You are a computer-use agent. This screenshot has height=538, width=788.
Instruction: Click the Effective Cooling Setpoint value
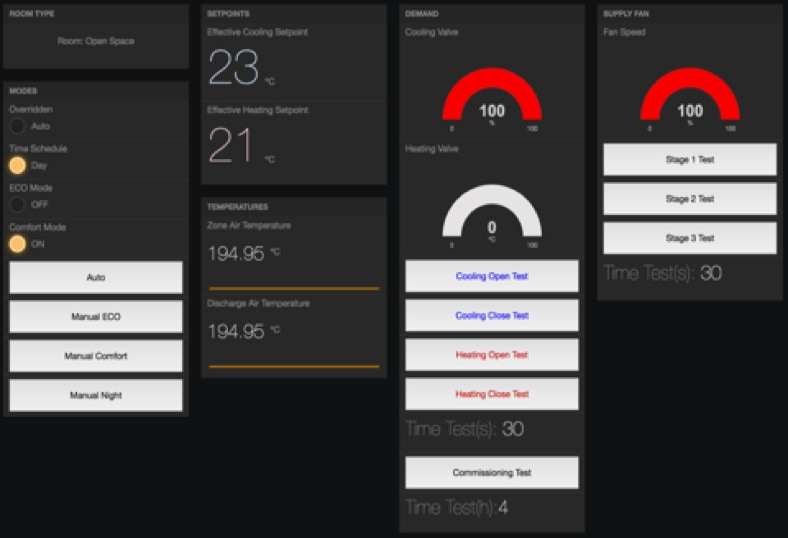(234, 69)
